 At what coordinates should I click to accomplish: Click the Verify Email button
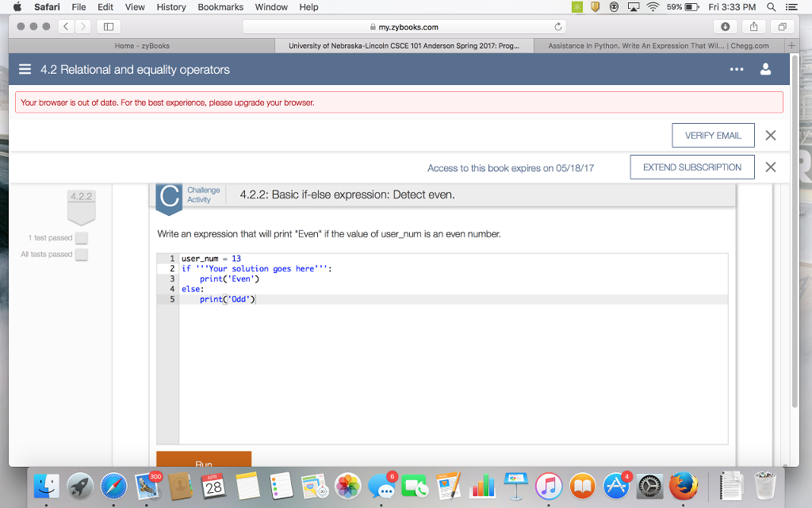pyautogui.click(x=713, y=135)
